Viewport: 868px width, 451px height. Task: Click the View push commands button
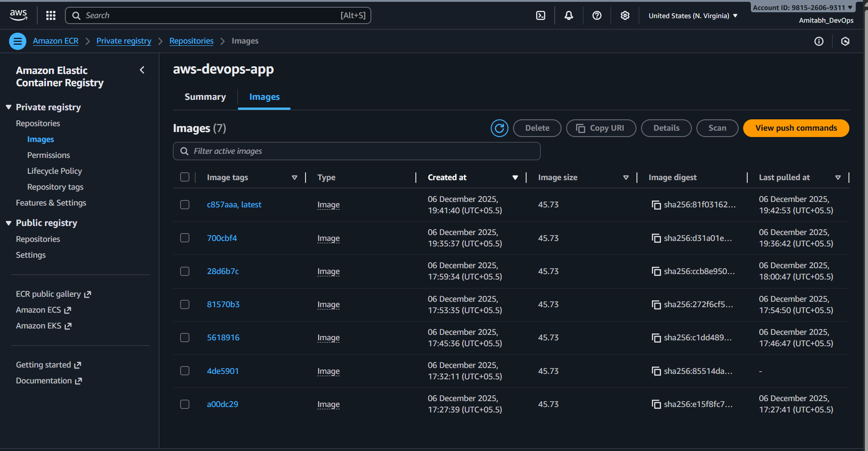point(796,128)
